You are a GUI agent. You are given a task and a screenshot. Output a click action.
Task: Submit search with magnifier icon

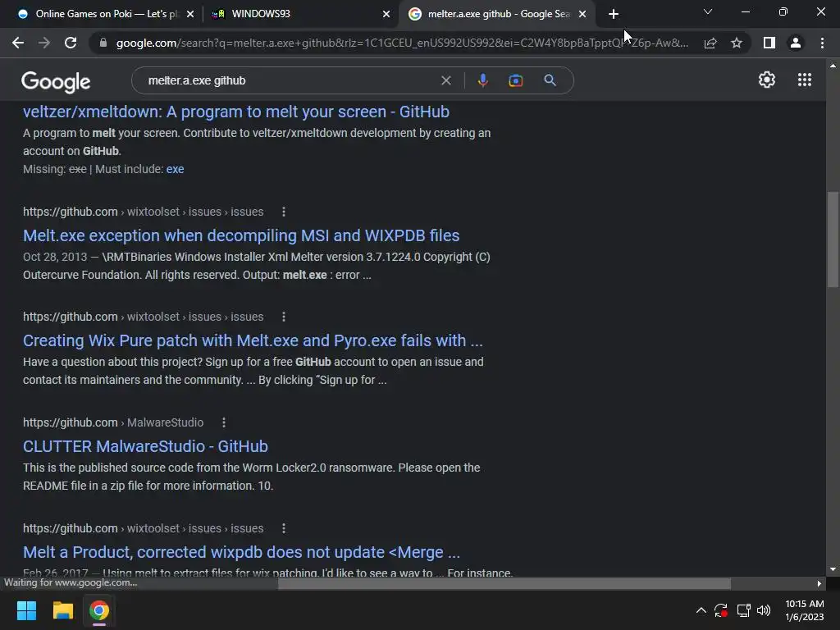tap(550, 80)
